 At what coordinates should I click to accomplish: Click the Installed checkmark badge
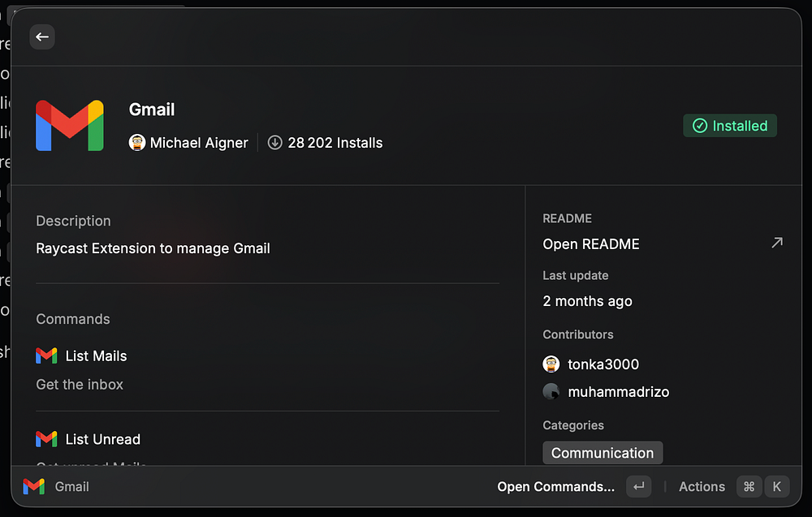click(730, 126)
